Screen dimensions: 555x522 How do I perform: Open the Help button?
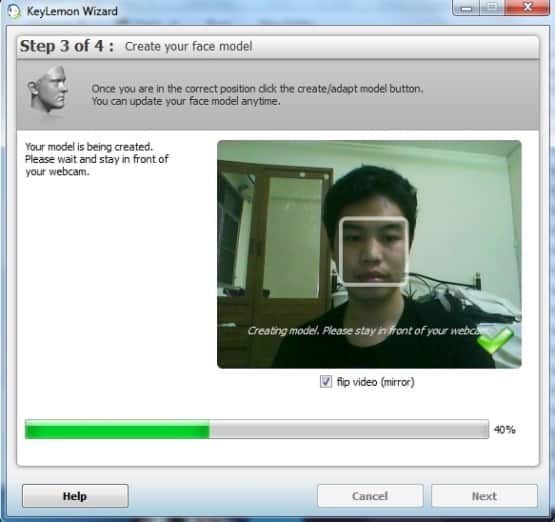click(75, 496)
